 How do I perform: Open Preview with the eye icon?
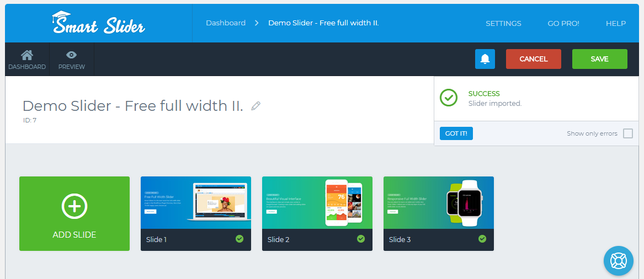(x=72, y=55)
